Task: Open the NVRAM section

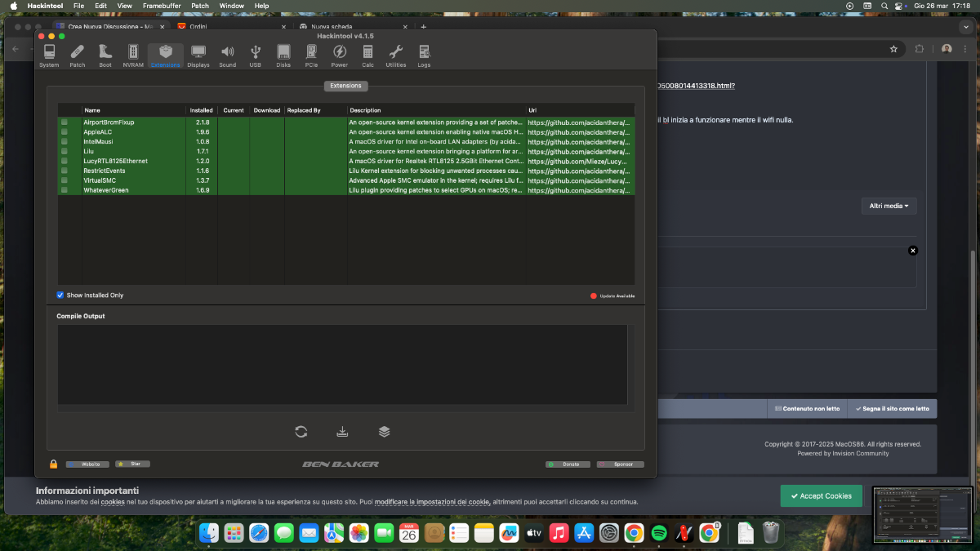Action: (133, 56)
